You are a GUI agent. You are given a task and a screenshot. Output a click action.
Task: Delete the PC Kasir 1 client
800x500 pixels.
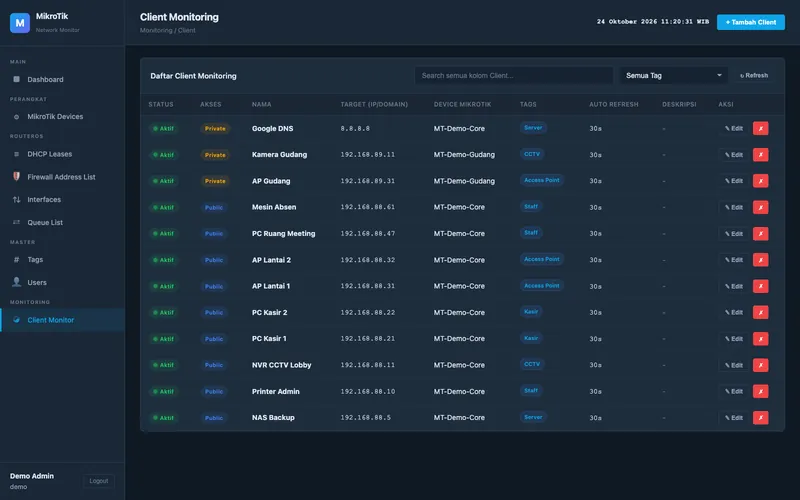[x=760, y=339]
